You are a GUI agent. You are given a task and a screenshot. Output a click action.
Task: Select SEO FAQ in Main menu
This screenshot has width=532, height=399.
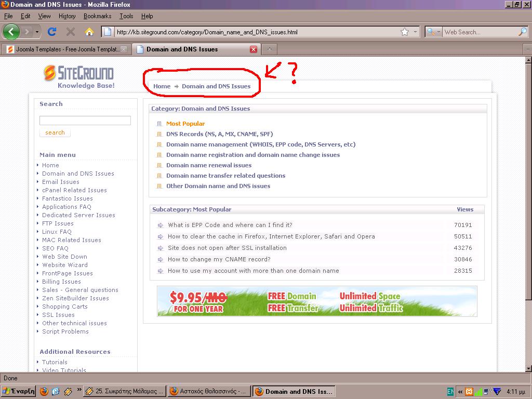point(55,248)
